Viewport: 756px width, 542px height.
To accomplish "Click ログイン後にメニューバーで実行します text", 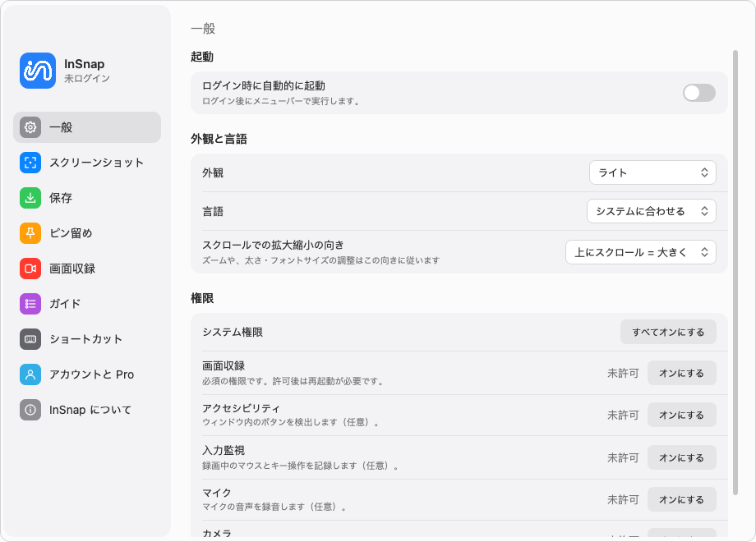I will point(280,101).
